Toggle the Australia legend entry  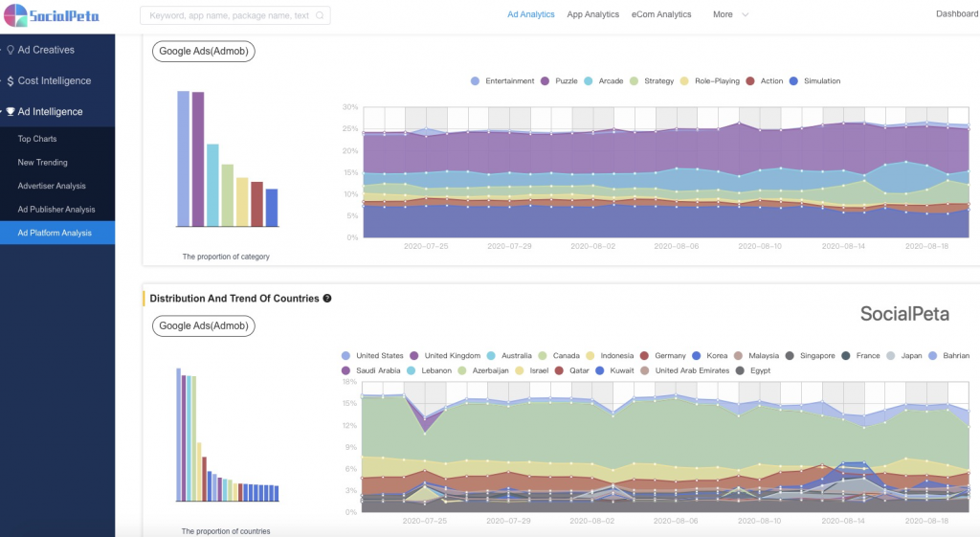[x=509, y=356]
